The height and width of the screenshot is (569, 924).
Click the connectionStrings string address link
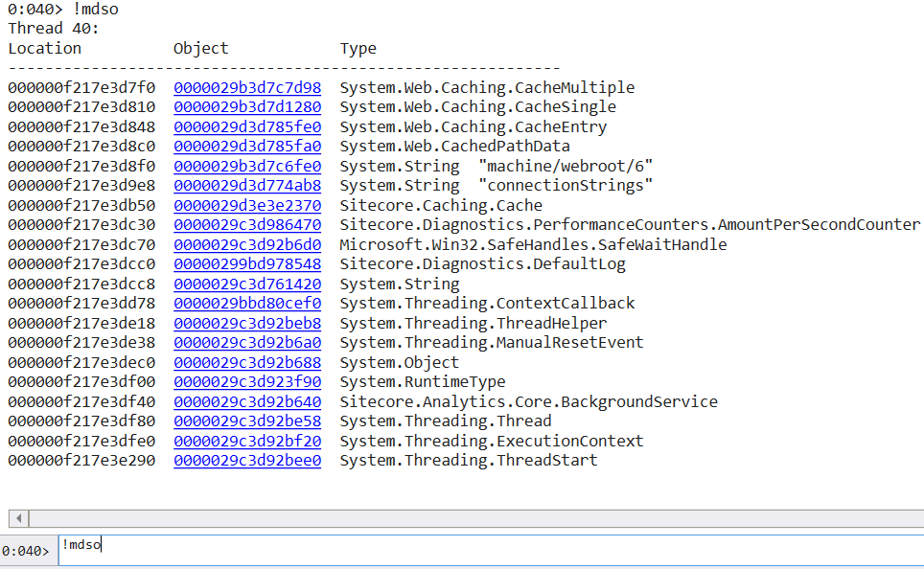pos(247,185)
